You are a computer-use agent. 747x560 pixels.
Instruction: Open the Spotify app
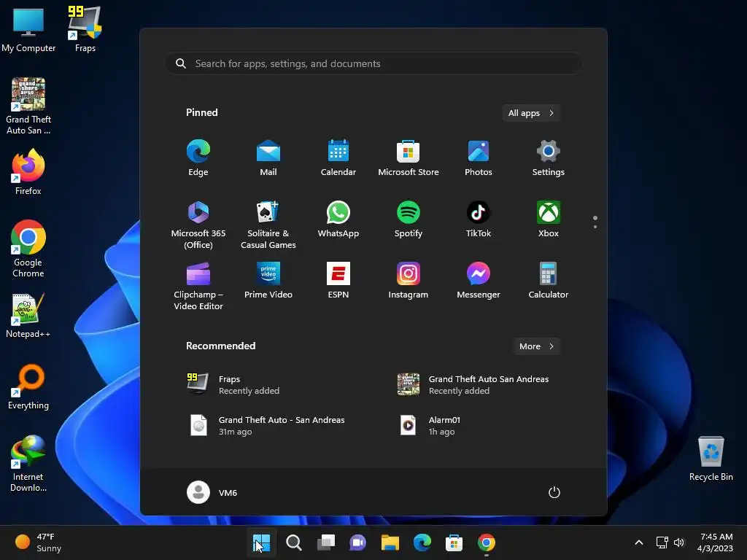pyautogui.click(x=409, y=219)
